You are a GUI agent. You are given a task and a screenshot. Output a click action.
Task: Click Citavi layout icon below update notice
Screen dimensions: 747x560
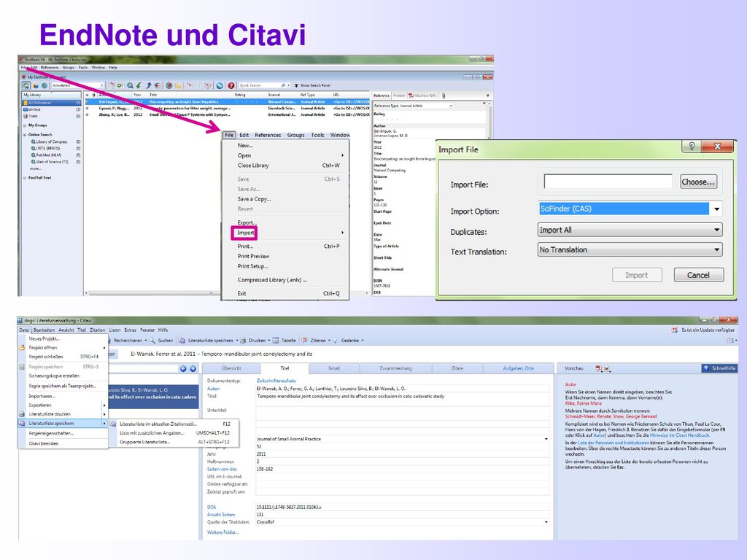point(729,341)
